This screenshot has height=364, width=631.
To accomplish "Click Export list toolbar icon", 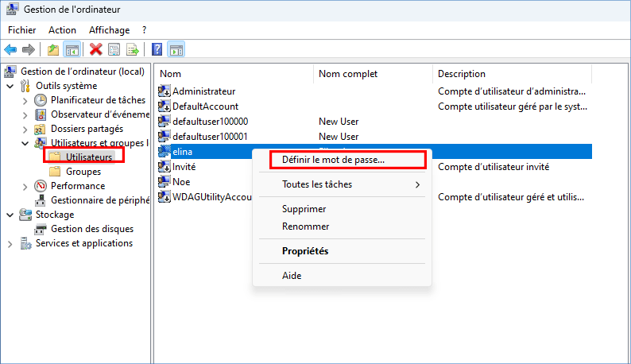I will pyautogui.click(x=133, y=50).
